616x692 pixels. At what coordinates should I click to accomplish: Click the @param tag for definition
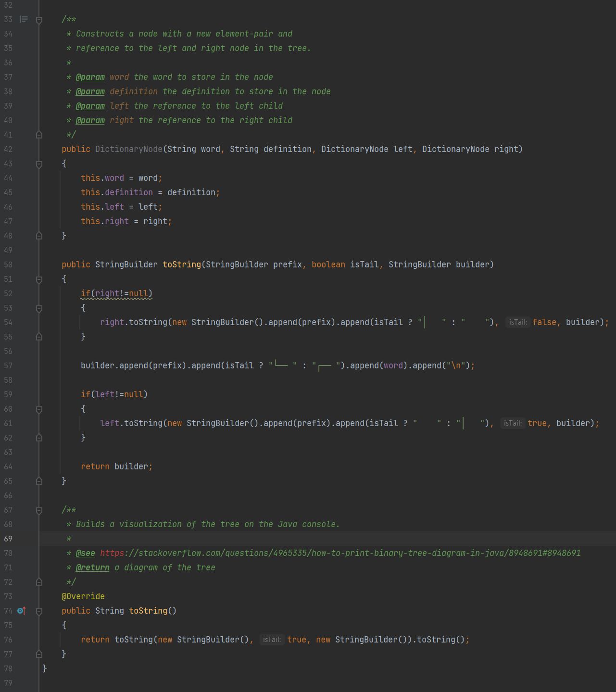90,91
